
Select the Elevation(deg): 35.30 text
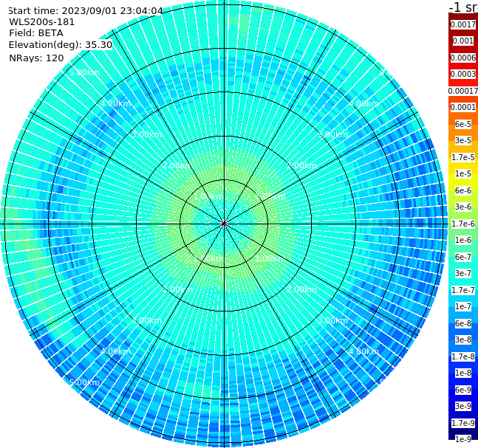pyautogui.click(x=61, y=45)
